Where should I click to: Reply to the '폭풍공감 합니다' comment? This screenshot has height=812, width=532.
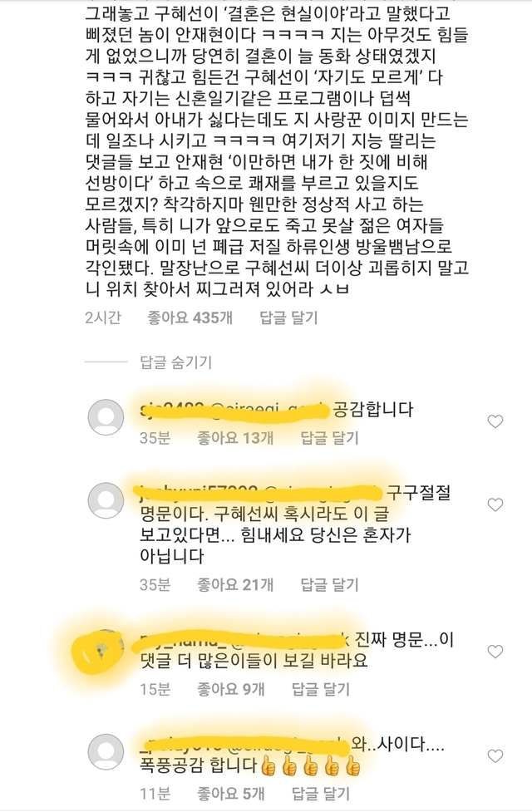click(321, 794)
